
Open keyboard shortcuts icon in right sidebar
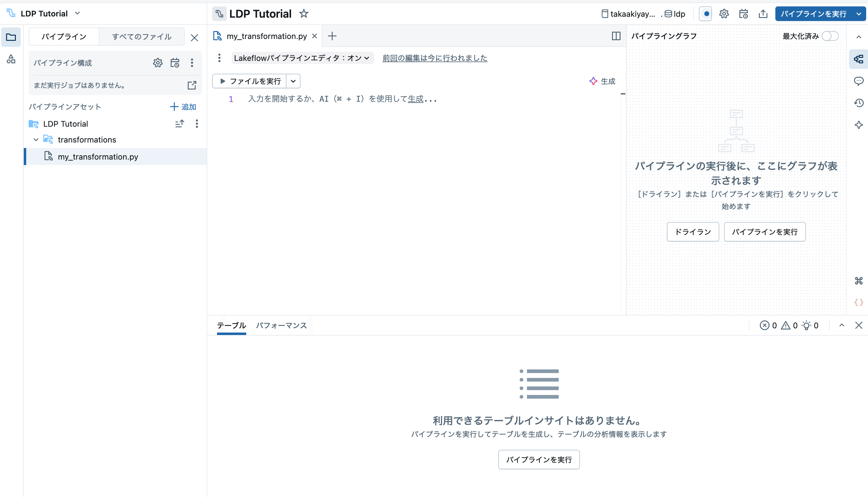point(859,281)
